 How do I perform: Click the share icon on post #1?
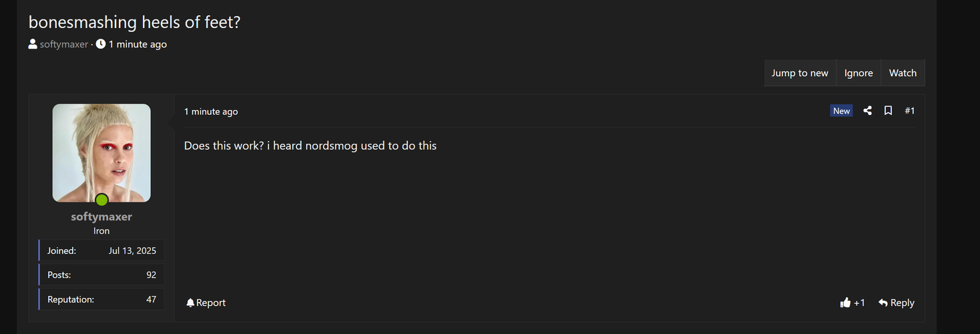(867, 111)
